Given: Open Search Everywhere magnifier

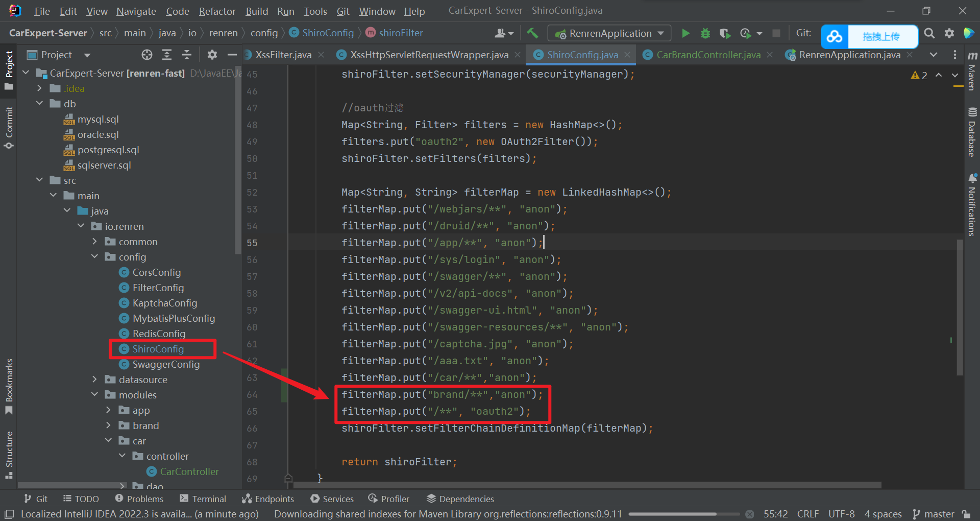Looking at the screenshot, I should click(929, 33).
